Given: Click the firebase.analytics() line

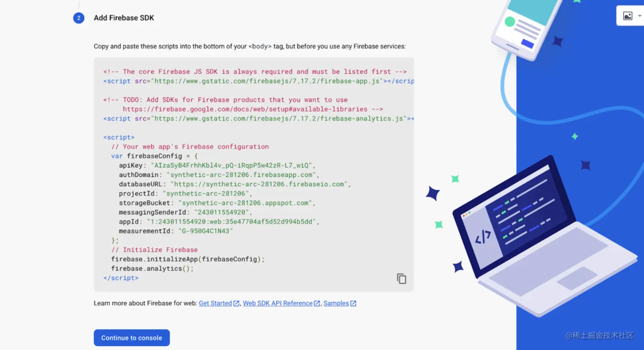Looking at the screenshot, I should 152,268.
